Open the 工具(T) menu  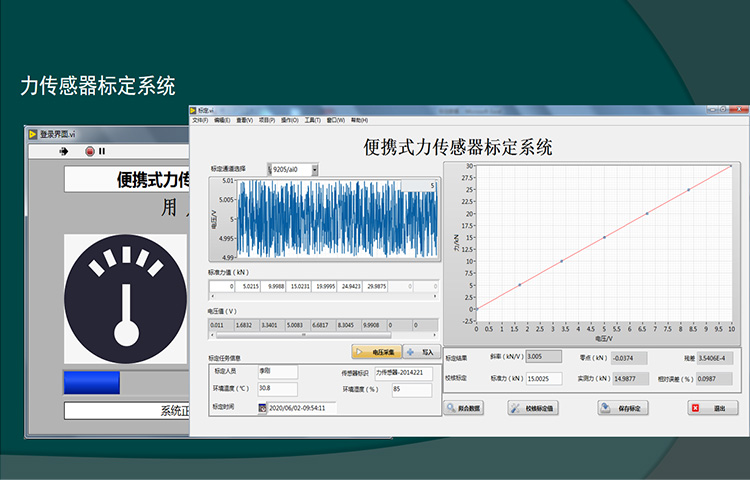312,120
